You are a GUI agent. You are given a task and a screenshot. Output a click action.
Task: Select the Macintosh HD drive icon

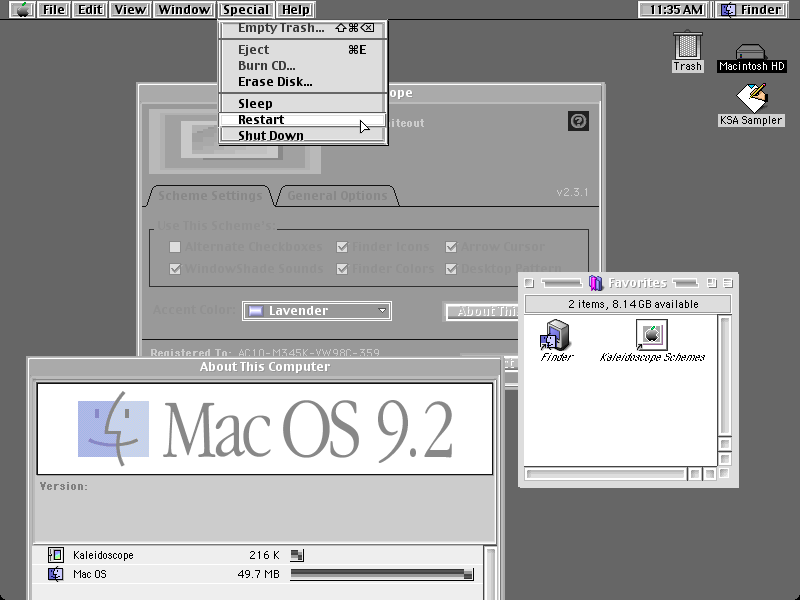(x=751, y=51)
